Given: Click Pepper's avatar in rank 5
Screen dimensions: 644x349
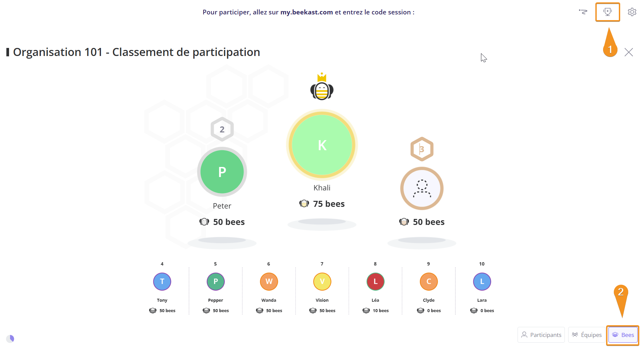Looking at the screenshot, I should pyautogui.click(x=215, y=282).
